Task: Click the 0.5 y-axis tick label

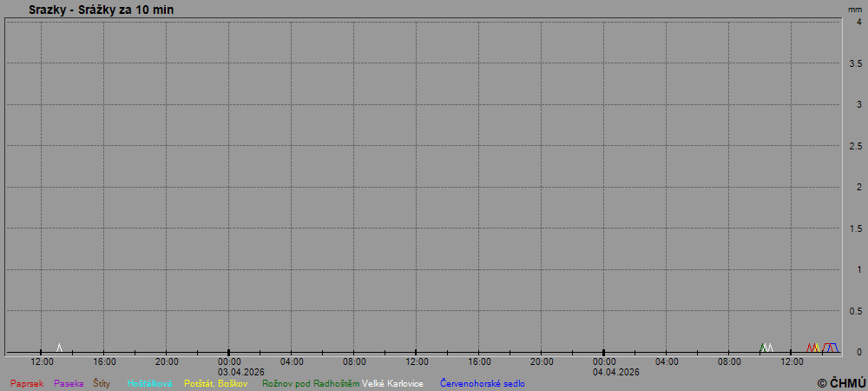Action: tap(855, 311)
